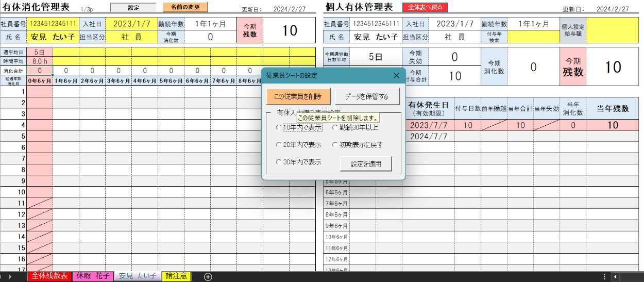This screenshot has width=644, height=282.
Task: Select the 10年内で表示 radio option
Action: [279, 127]
